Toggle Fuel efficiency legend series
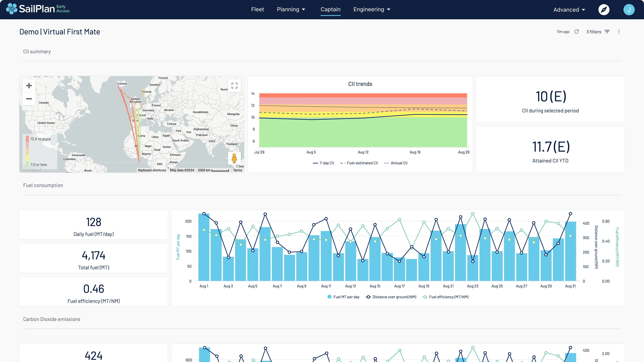 [446, 297]
